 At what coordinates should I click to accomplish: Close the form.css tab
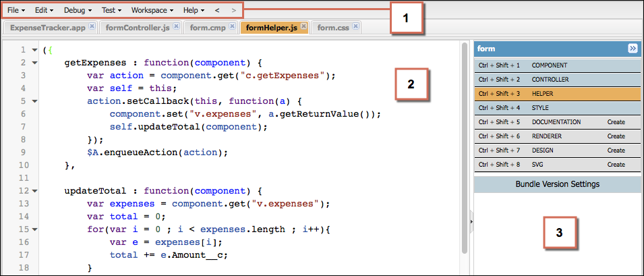click(355, 26)
